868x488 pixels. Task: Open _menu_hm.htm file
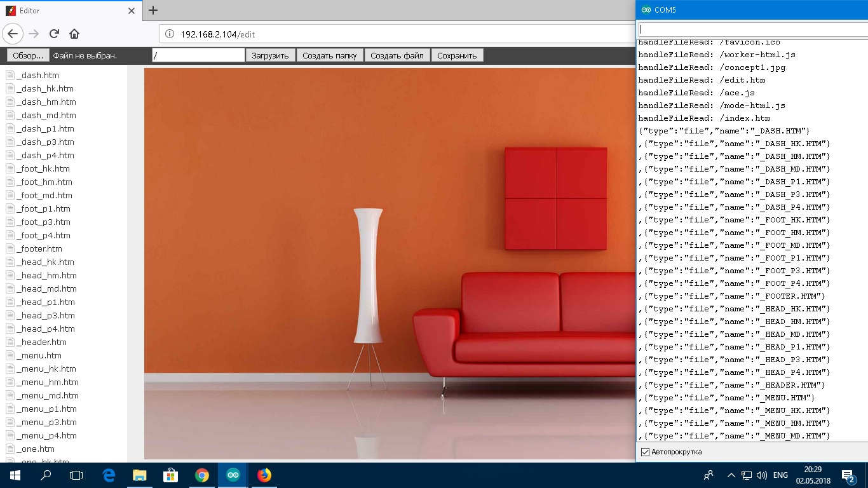click(48, 382)
